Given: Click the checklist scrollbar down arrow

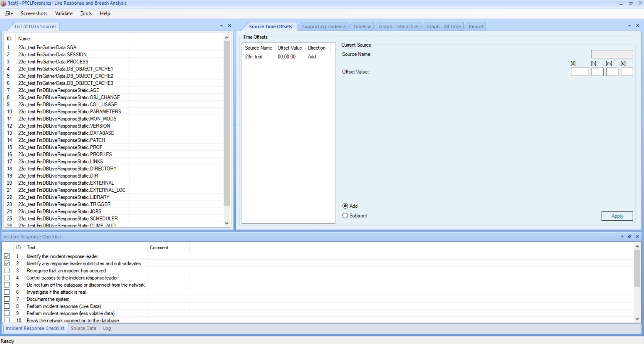Looking at the screenshot, I should (637, 319).
